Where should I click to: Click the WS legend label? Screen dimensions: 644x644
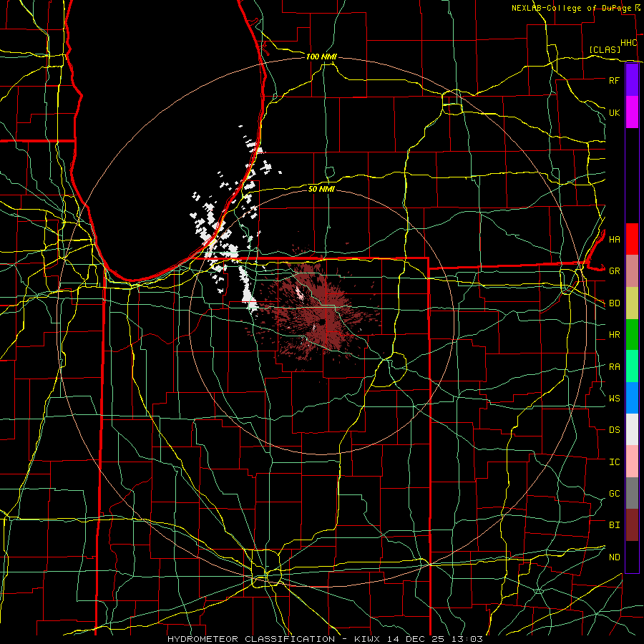pyautogui.click(x=614, y=398)
